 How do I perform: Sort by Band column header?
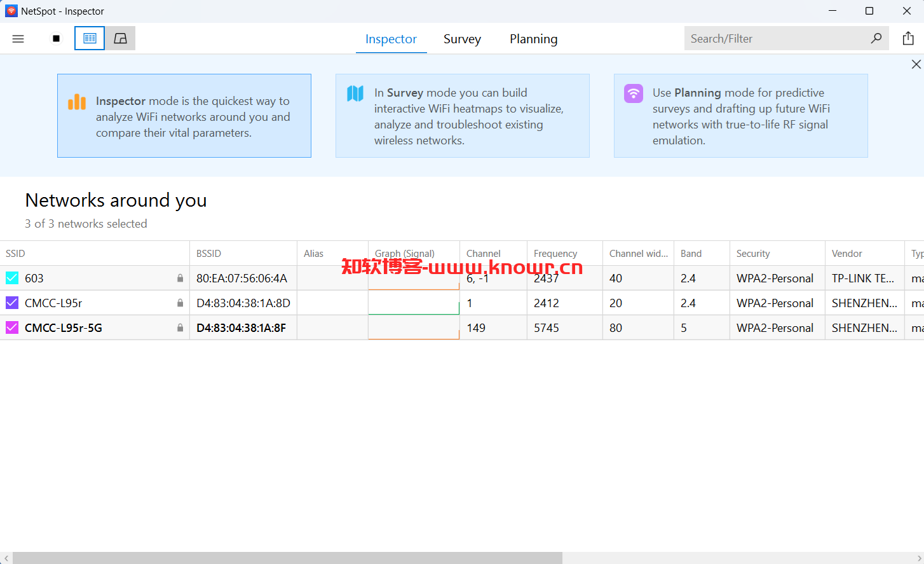[702, 253]
